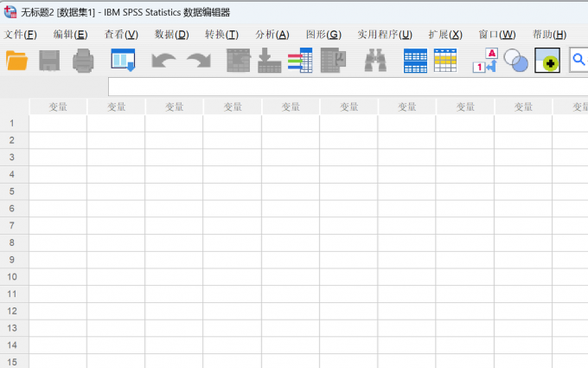The image size is (588, 368).
Task: Open the 编辑(E) menu
Action: point(71,35)
